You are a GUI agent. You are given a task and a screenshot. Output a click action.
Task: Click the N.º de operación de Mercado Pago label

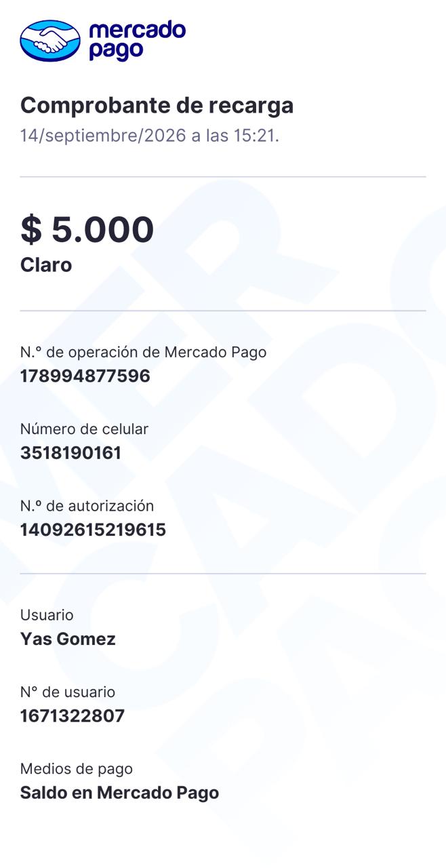[x=143, y=353]
